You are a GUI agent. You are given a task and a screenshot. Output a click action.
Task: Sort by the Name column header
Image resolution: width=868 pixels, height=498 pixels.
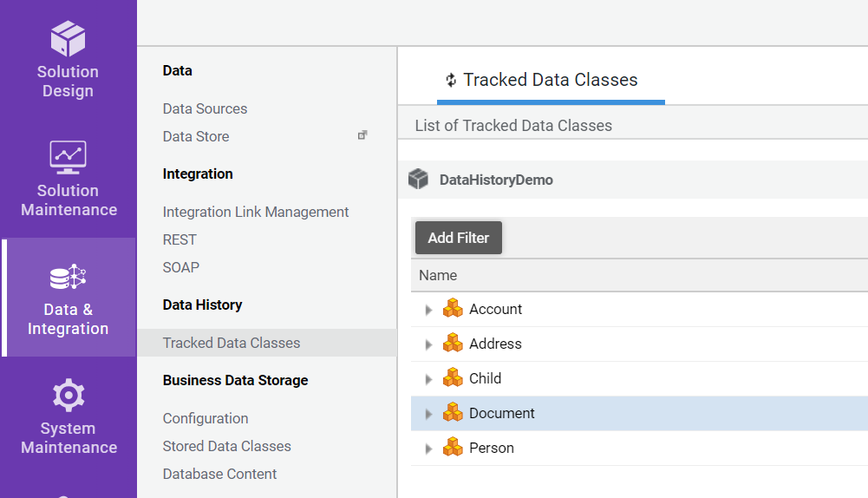438,275
